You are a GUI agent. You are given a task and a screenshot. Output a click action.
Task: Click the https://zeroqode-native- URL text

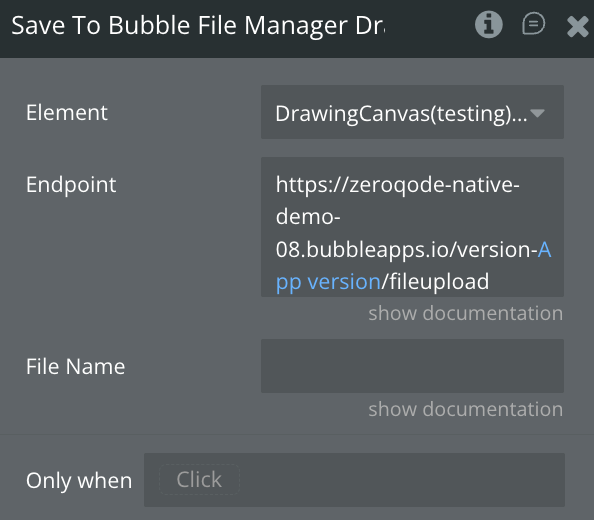pyautogui.click(x=397, y=185)
